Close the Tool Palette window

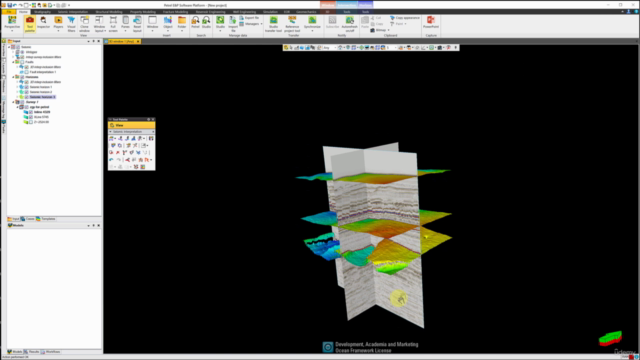[153, 120]
